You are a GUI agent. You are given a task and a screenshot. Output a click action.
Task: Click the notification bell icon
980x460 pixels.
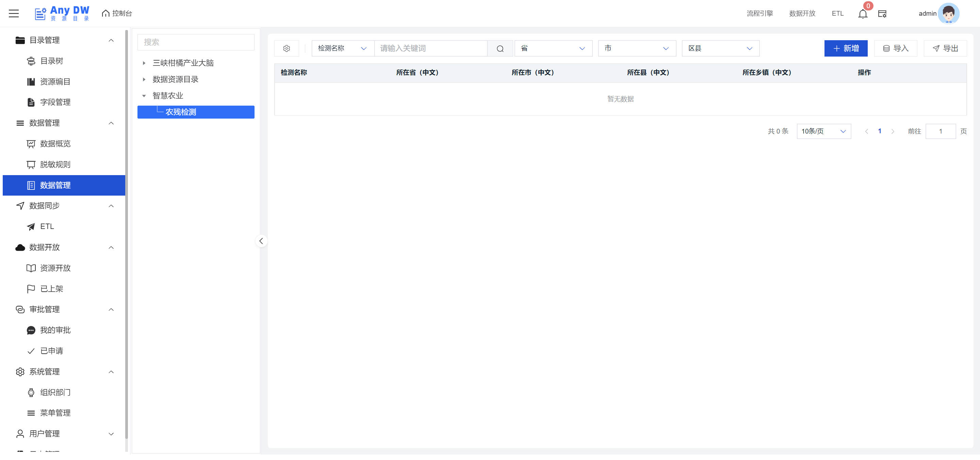(x=863, y=14)
